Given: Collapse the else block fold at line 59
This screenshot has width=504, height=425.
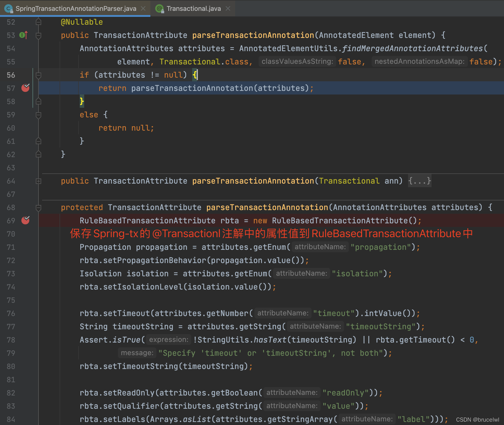Looking at the screenshot, I should [x=38, y=115].
